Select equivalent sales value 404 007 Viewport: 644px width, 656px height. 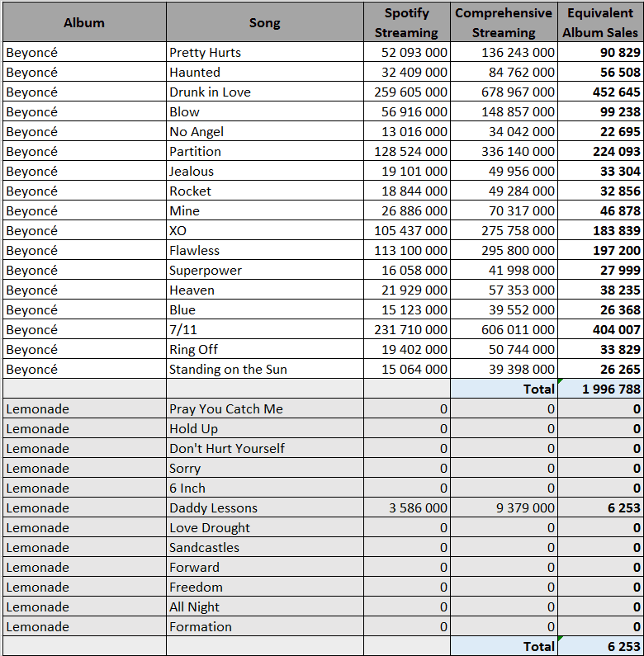pyautogui.click(x=600, y=329)
